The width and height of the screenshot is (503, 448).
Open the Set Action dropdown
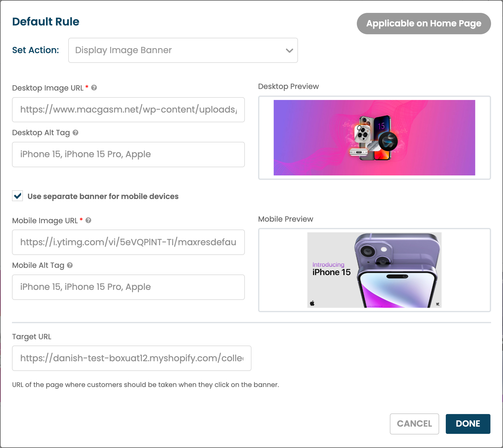pyautogui.click(x=183, y=50)
